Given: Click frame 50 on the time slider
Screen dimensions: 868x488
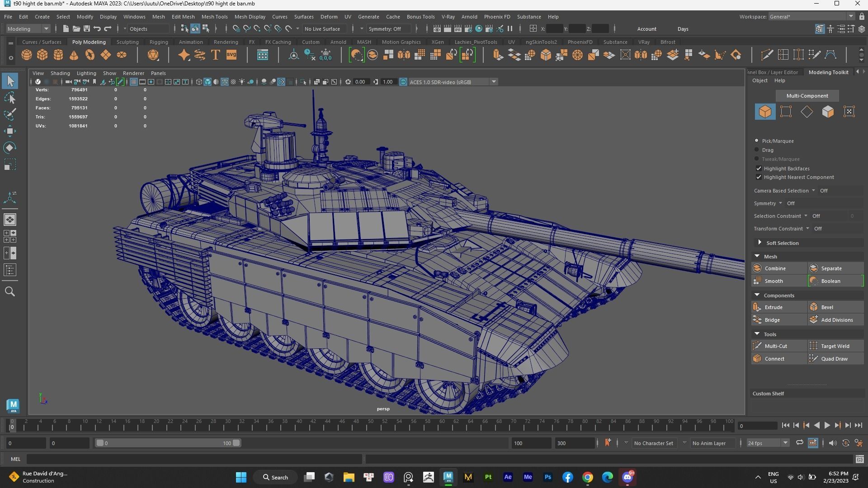Looking at the screenshot, I should pos(371,425).
